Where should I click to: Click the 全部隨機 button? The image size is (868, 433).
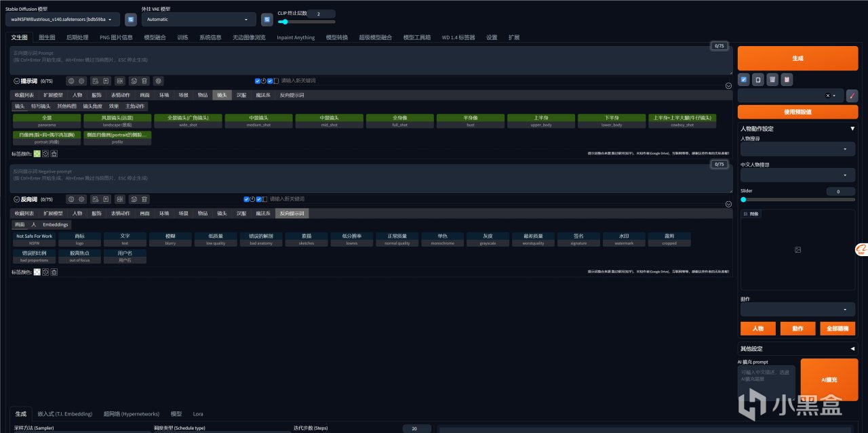coord(837,329)
